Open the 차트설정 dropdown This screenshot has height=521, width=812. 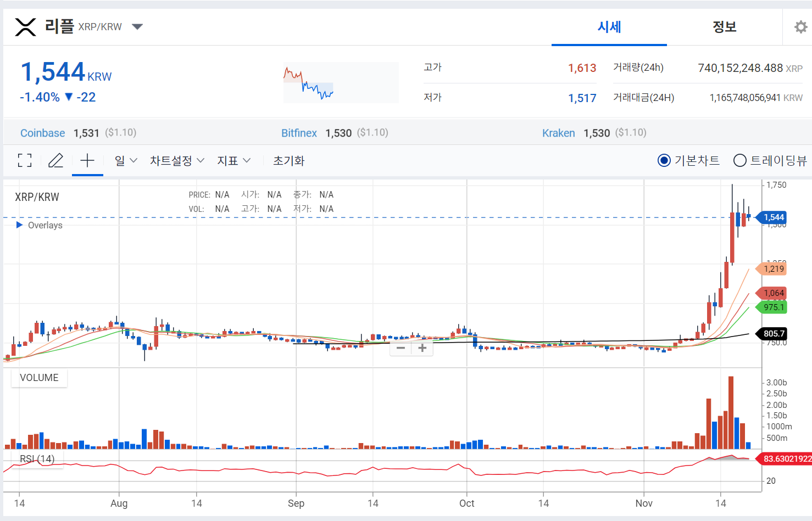(177, 160)
